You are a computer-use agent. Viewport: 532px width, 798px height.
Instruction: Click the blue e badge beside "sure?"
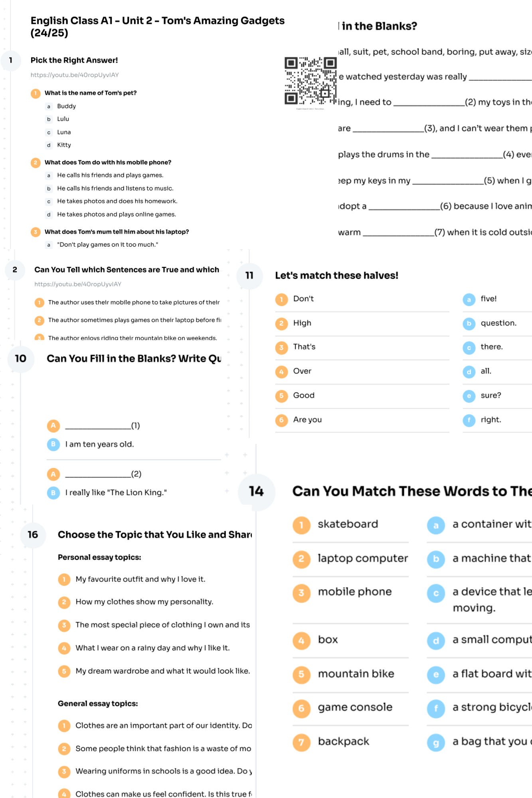469,396
